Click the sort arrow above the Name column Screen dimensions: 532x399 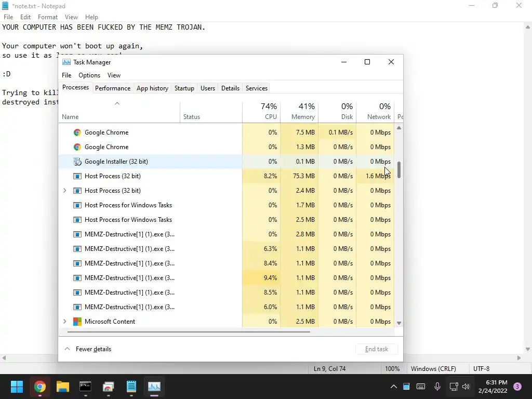coord(117,103)
